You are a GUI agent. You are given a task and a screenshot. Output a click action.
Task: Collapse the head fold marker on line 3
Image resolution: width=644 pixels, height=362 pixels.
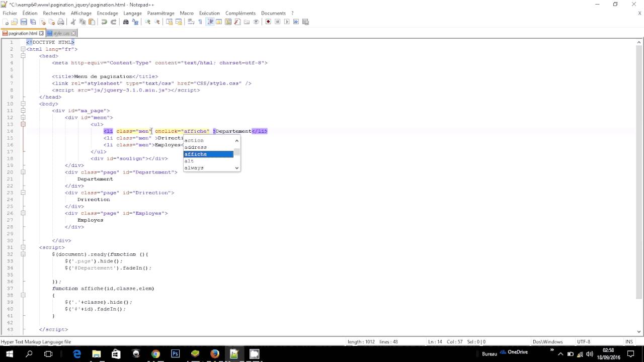click(23, 56)
